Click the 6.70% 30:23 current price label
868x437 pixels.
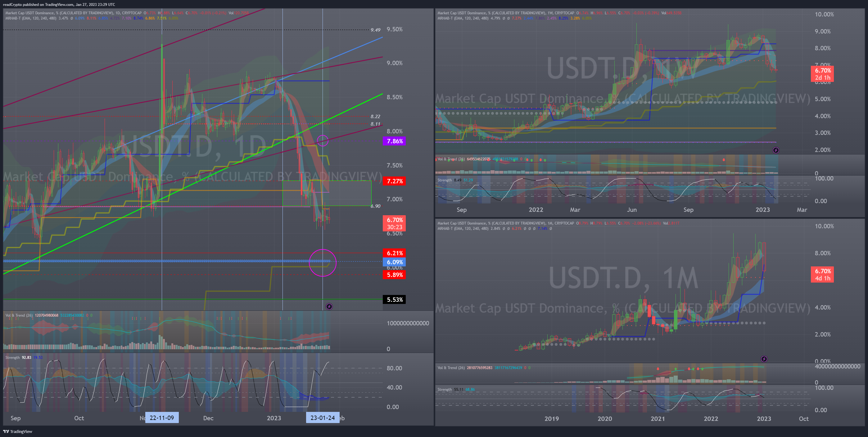click(394, 223)
